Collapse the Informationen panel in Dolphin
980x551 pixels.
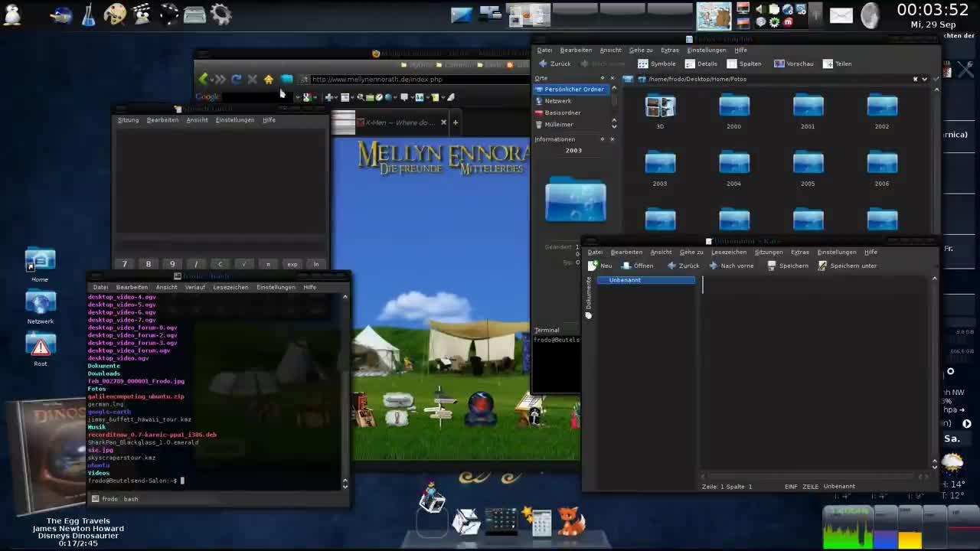[611, 139]
